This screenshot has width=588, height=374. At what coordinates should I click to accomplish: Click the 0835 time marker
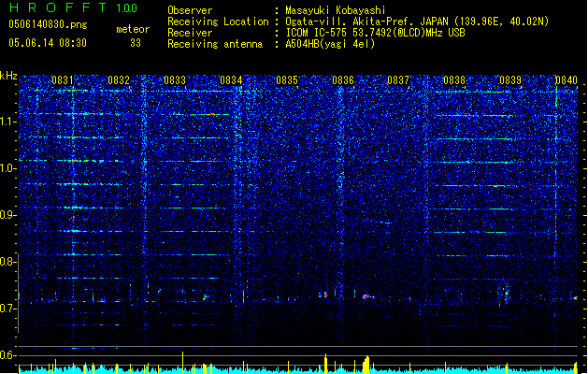click(x=287, y=80)
